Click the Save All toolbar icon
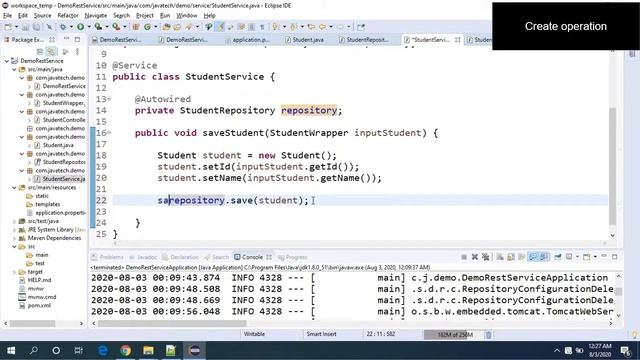Image resolution: width=640 pixels, height=360 pixels. pyautogui.click(x=36, y=27)
